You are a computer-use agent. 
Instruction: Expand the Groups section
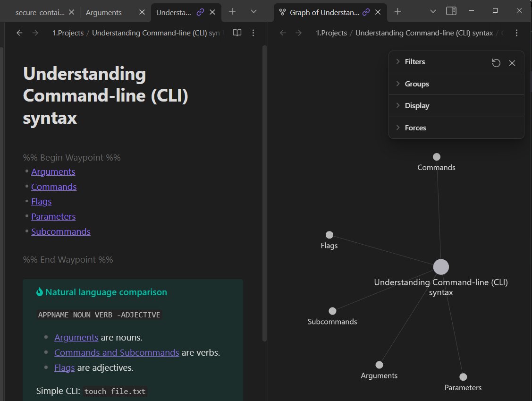(x=456, y=84)
